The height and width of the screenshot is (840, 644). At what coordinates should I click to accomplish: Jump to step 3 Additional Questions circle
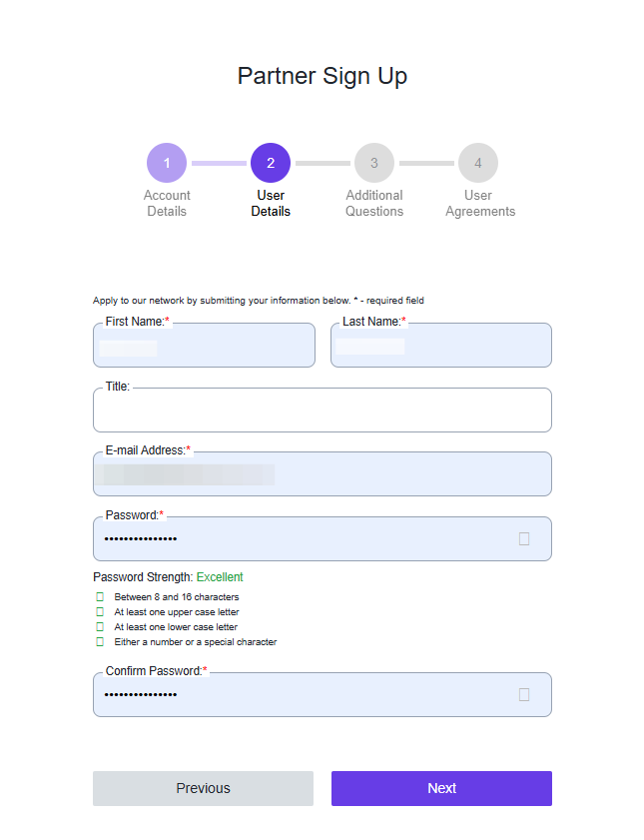[374, 162]
